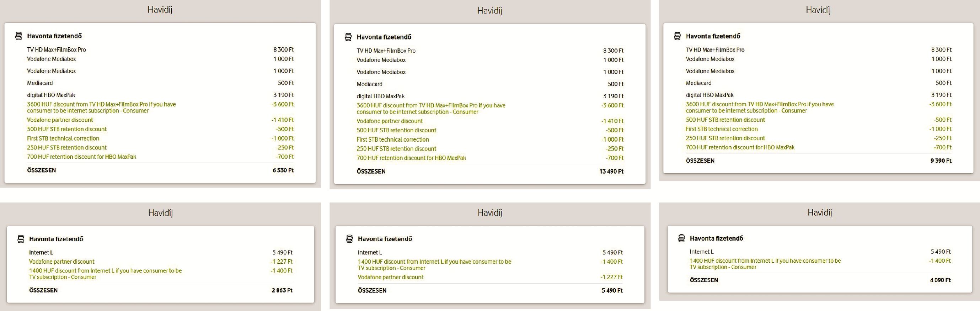This screenshot has width=980, height=311.
Task: Click the 9 390 Ft total amount
Action: point(941,160)
